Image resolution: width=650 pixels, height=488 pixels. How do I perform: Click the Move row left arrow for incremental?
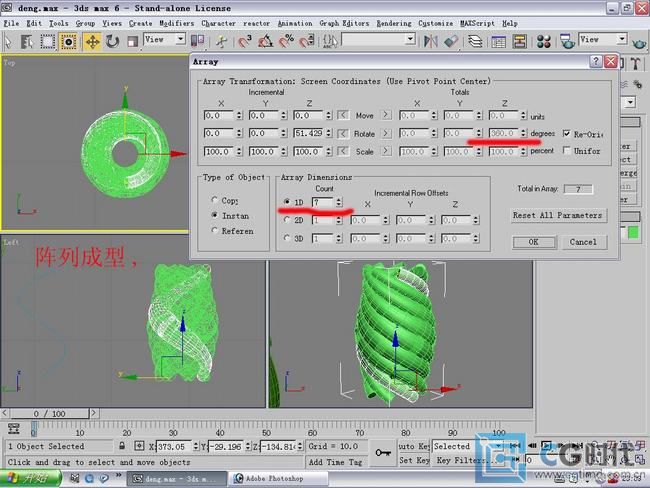tap(343, 115)
